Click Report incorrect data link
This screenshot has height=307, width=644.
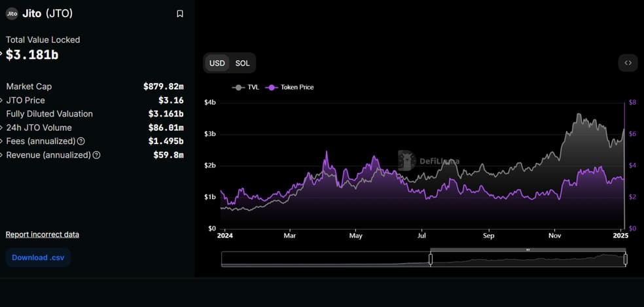click(43, 234)
